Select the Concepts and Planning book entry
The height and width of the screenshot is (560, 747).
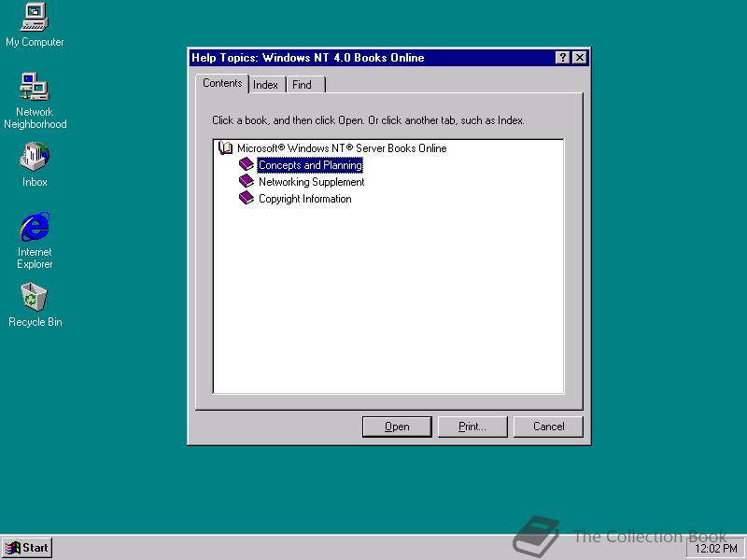[310, 165]
